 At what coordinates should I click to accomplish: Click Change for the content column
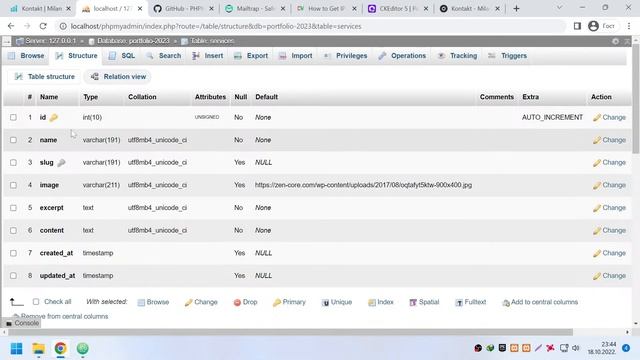point(609,231)
